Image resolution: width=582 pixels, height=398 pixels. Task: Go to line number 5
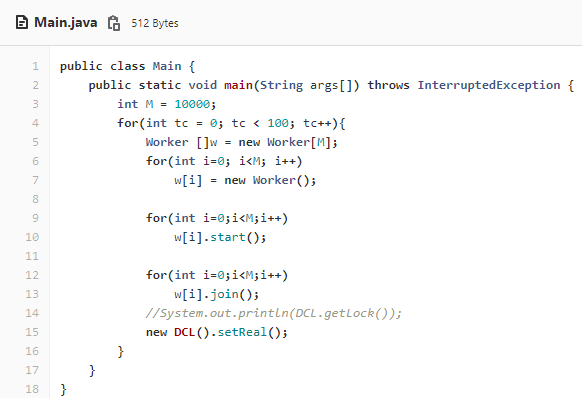(x=35, y=142)
